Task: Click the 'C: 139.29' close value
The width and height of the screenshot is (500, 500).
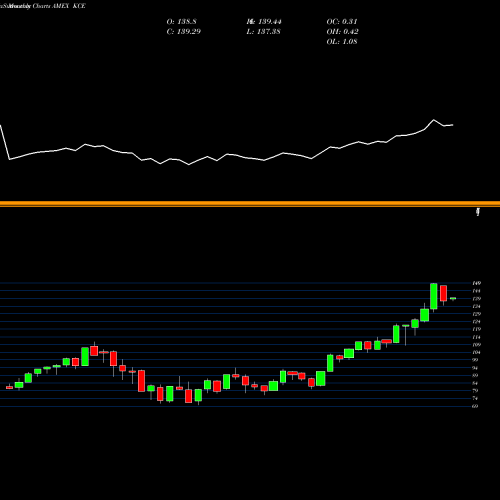Action: 183,32
